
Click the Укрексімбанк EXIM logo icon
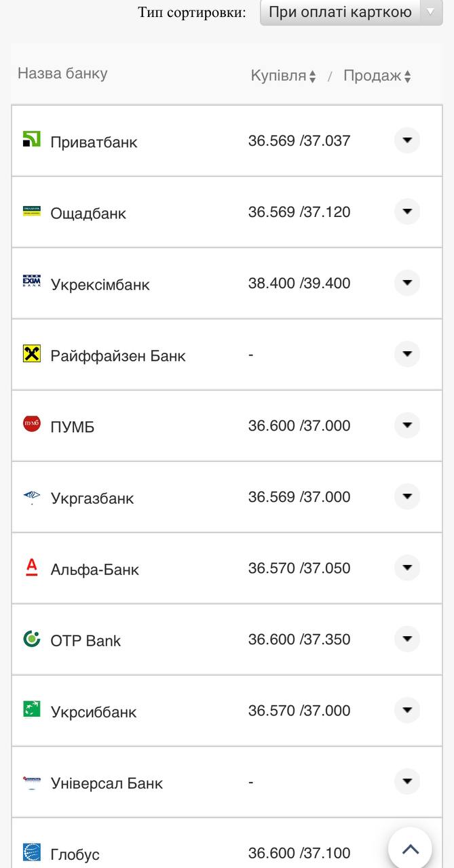(32, 281)
